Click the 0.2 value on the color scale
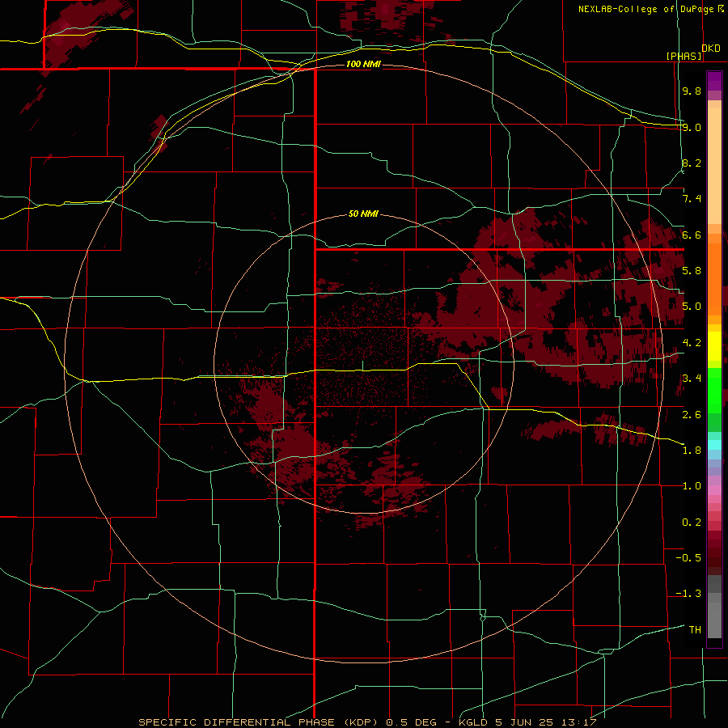 coord(692,523)
